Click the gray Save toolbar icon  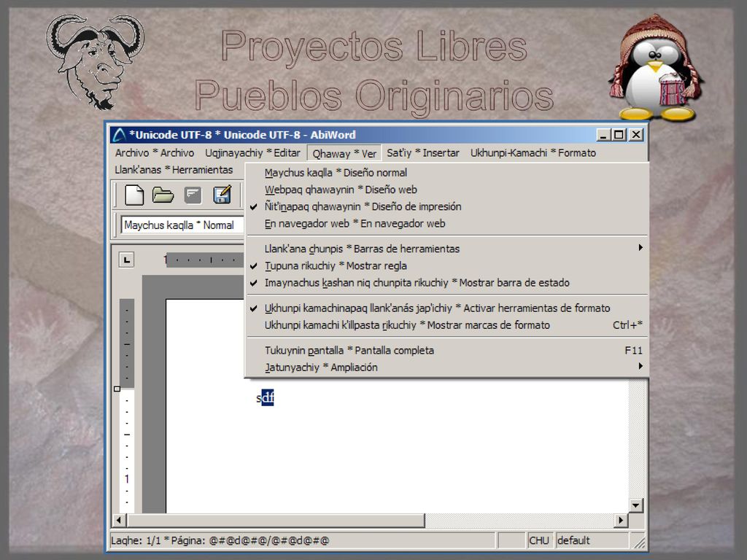[x=193, y=195]
